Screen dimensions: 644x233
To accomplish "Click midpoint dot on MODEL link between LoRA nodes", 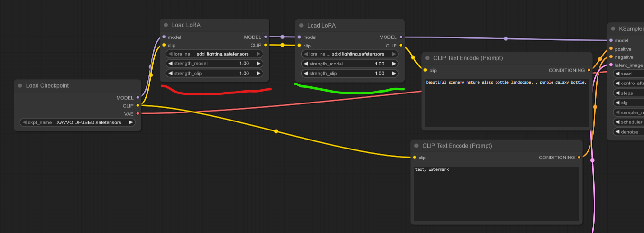I will [283, 37].
